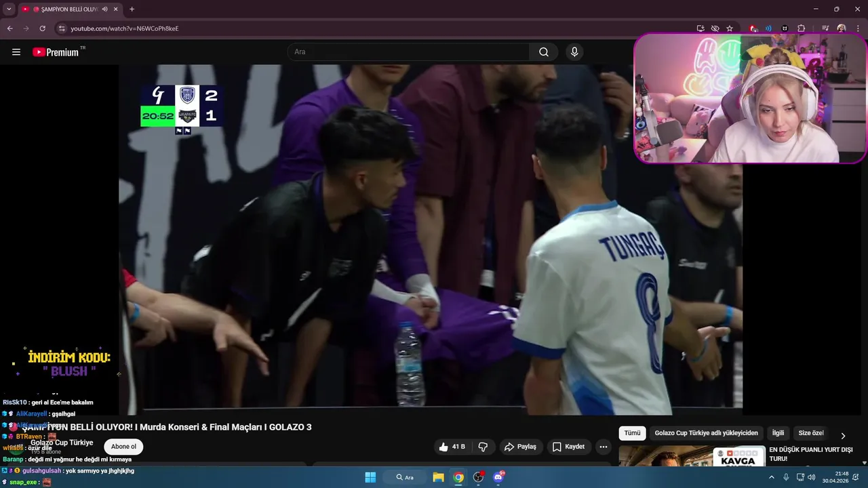This screenshot has width=868, height=488.
Task: Select the İlgili filter chip
Action: click(x=778, y=433)
